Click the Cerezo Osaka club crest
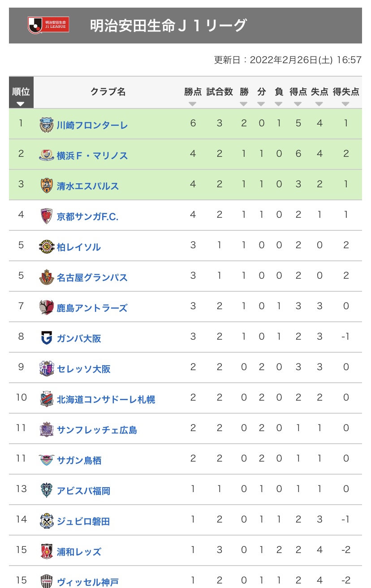This screenshot has height=588, width=371. (47, 368)
